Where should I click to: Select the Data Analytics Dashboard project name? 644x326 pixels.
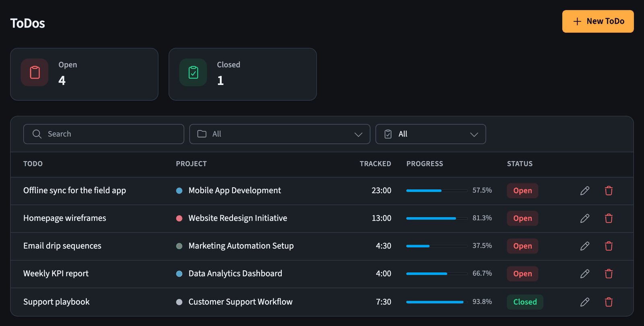[235, 274]
